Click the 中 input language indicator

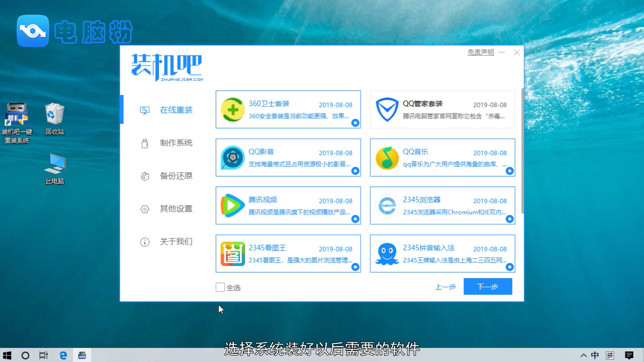point(595,355)
